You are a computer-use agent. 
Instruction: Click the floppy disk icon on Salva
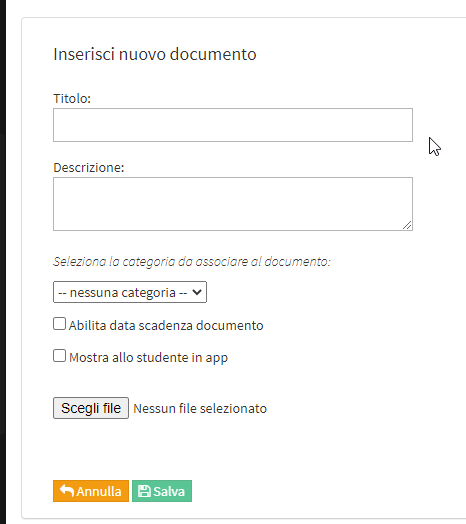click(x=144, y=491)
